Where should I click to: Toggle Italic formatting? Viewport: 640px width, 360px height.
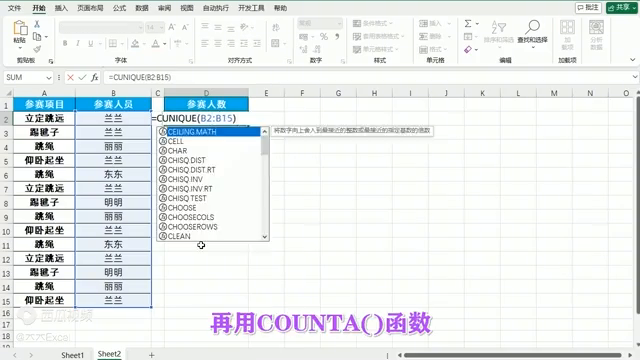pyautogui.click(x=78, y=43)
